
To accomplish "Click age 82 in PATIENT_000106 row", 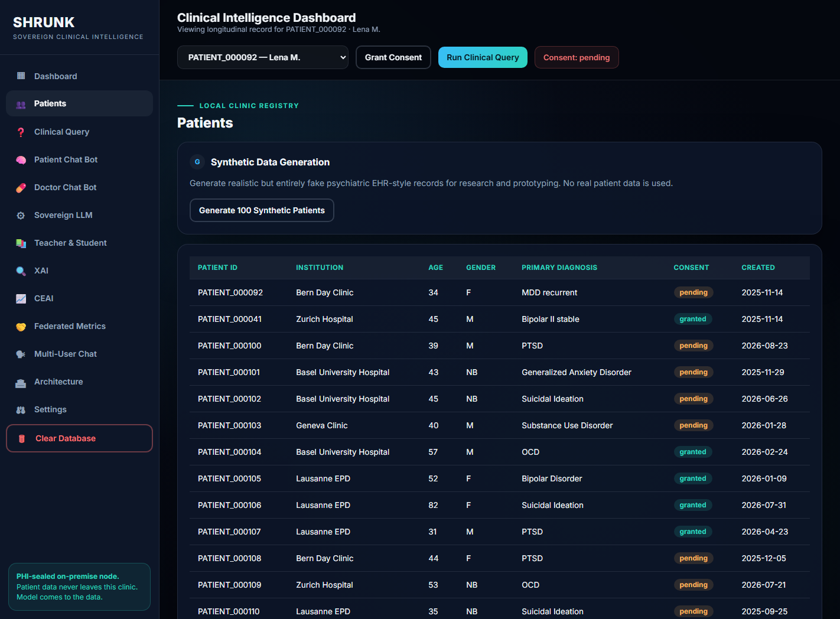I will pyautogui.click(x=433, y=505).
